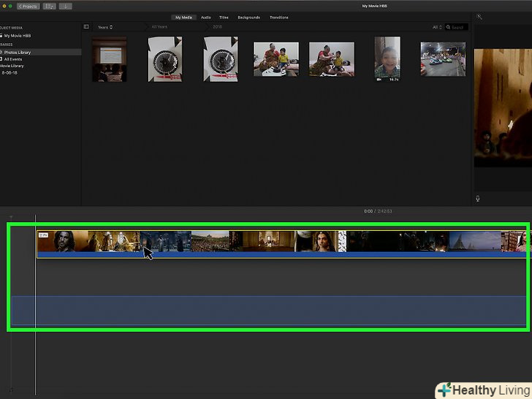Viewport: 532px width, 399px height.
Task: Select My Movie HBB in sidebar
Action: click(x=20, y=35)
